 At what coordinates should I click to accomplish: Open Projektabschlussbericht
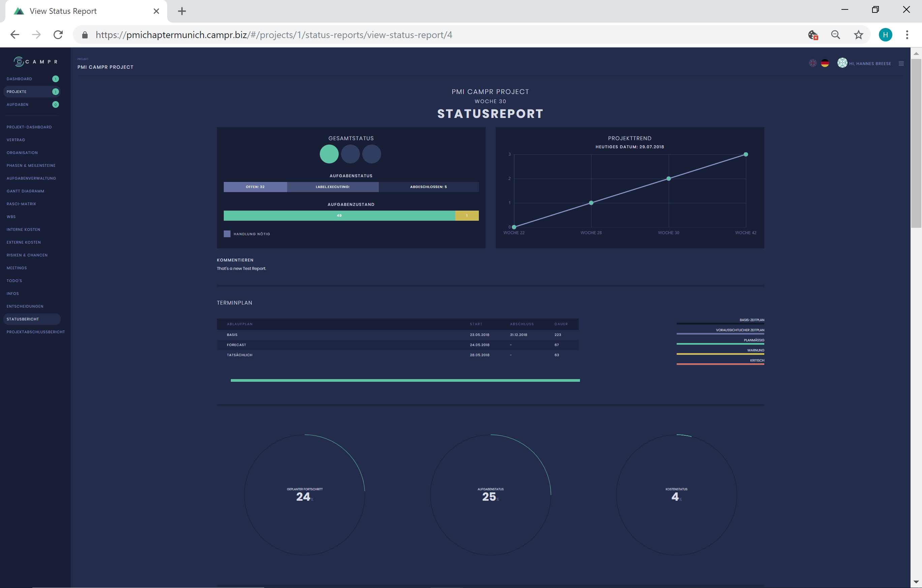(36, 332)
